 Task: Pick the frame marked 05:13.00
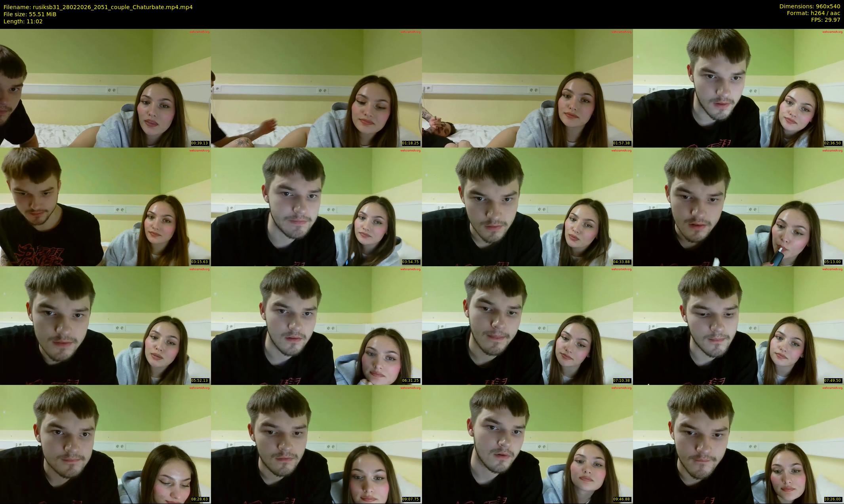[738, 207]
